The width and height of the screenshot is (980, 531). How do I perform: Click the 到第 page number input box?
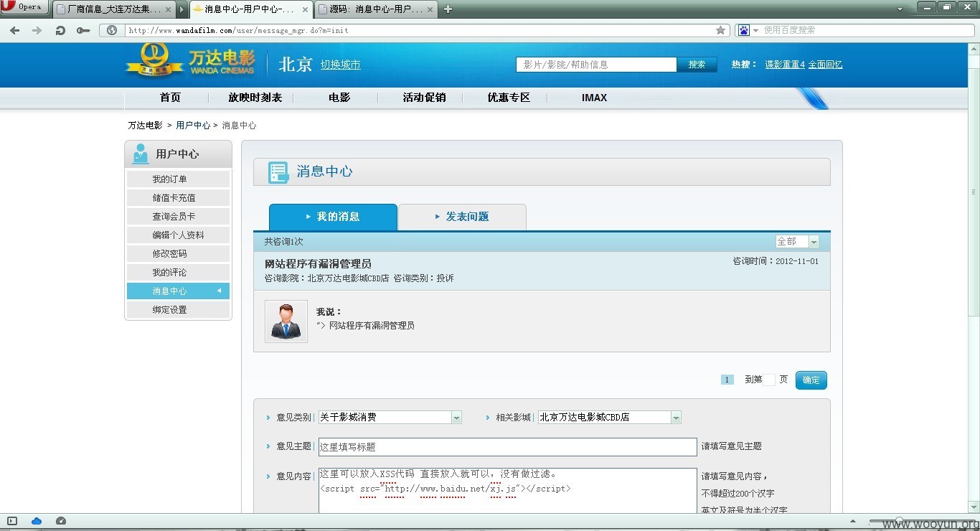[x=769, y=380]
